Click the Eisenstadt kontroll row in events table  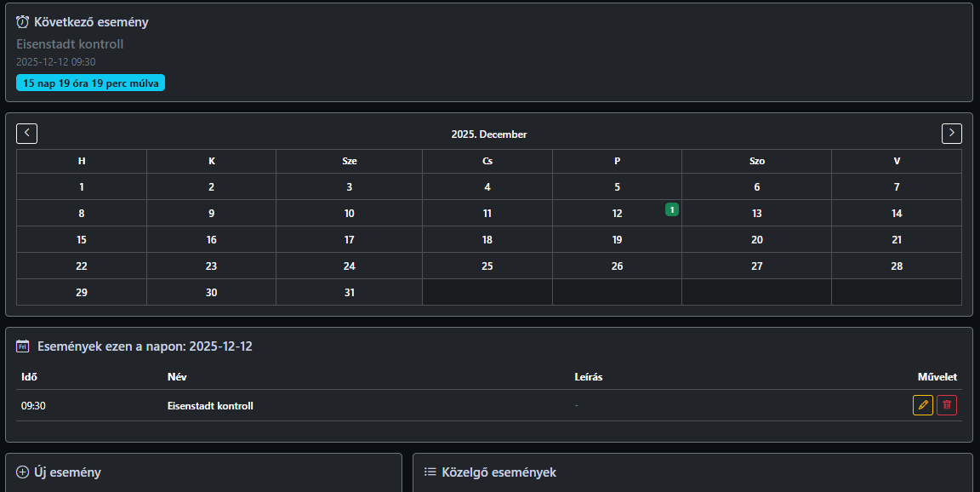(210, 406)
